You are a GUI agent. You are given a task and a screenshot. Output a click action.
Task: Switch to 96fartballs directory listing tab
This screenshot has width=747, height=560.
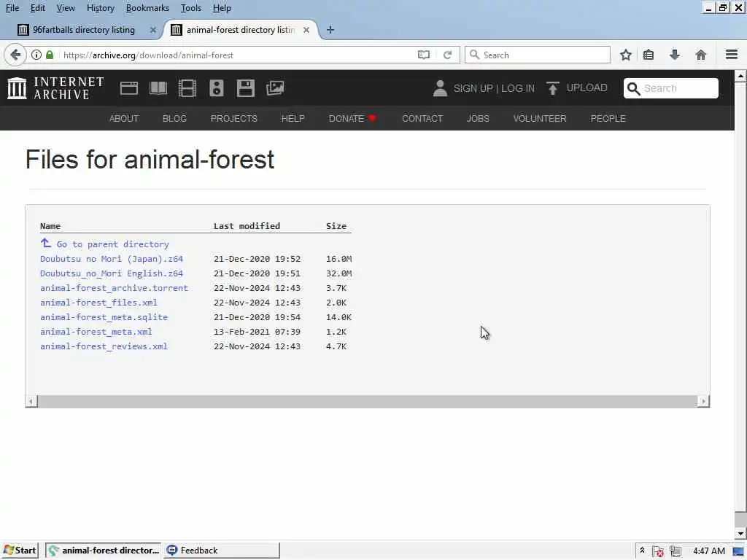click(x=83, y=30)
